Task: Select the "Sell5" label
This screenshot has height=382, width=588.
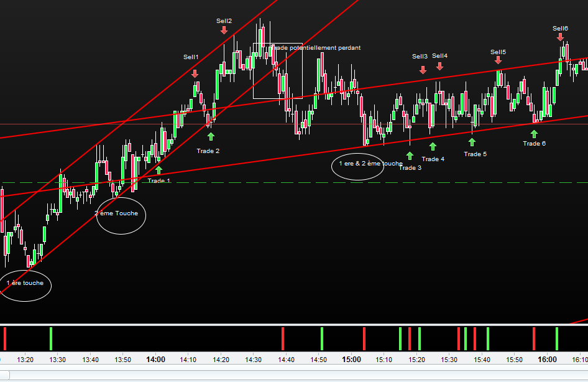Action: coord(498,52)
